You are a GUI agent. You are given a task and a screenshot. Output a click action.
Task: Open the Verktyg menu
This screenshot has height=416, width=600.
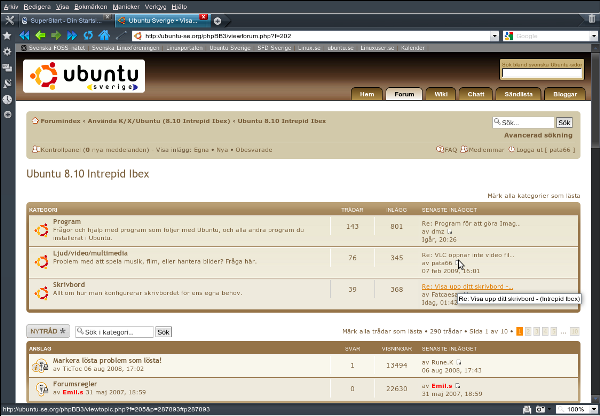tap(155, 7)
